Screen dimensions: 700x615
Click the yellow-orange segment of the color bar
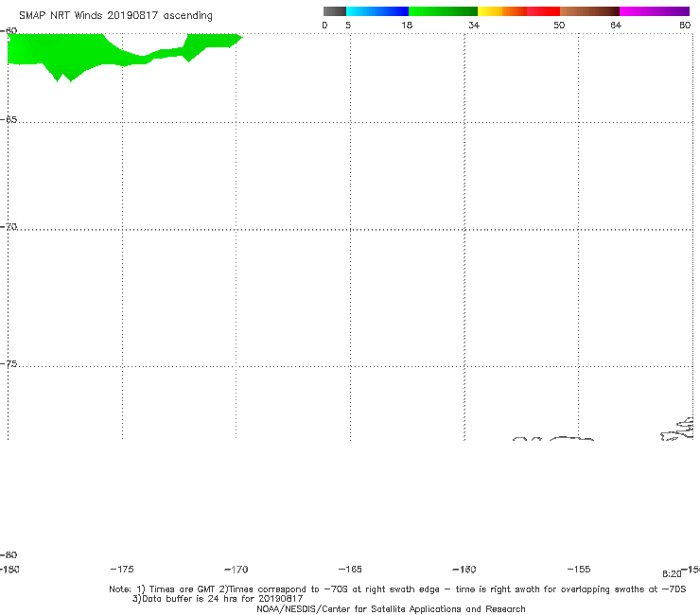coord(501,11)
